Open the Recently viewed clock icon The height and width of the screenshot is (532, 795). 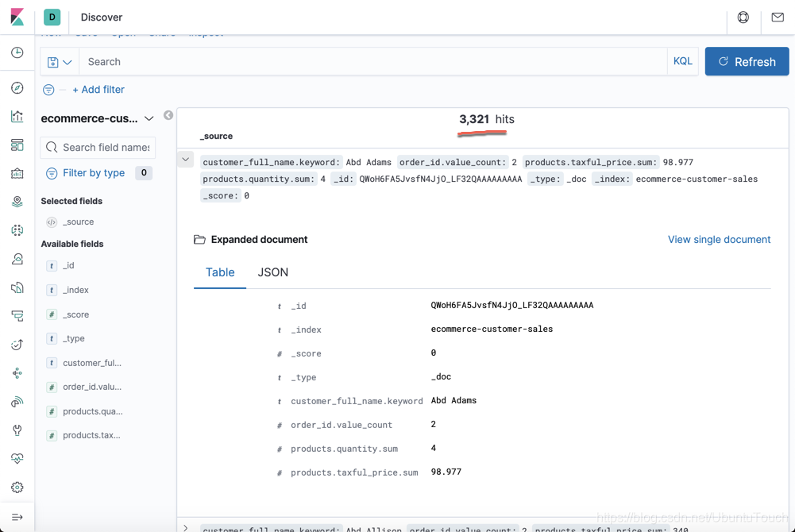coord(17,51)
